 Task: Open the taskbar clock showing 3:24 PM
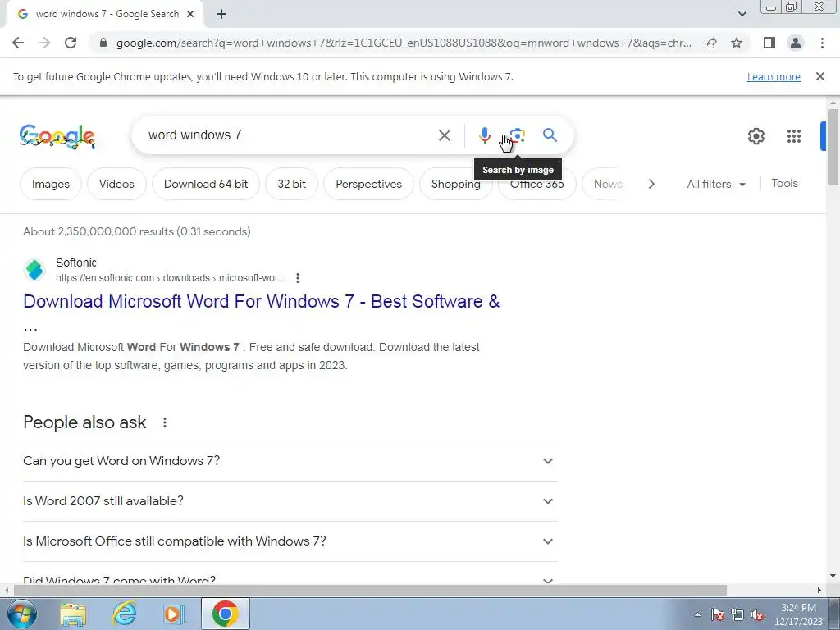tap(798, 614)
